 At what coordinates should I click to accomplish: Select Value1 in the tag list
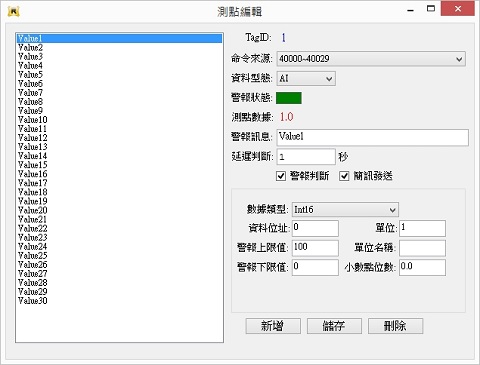click(x=119, y=38)
